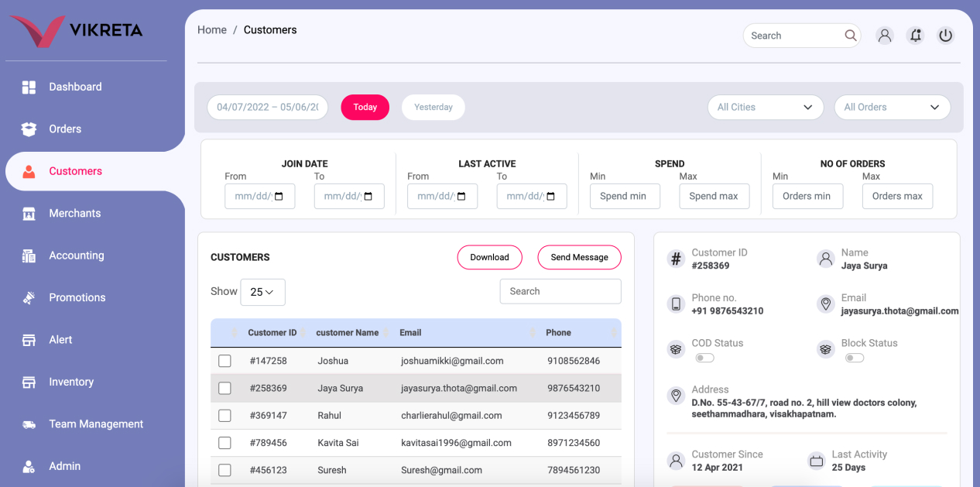Screen dimensions: 980x487
Task: Click the user profile icon in header
Action: tap(885, 36)
